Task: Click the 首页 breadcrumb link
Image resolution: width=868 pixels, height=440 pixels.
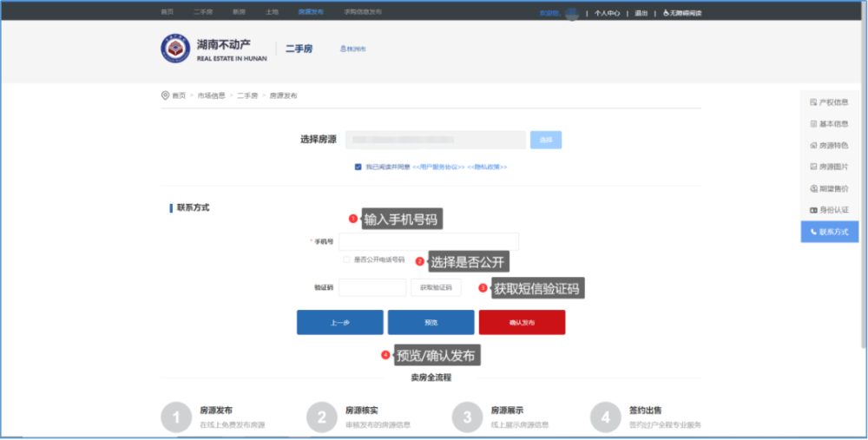Action: pyautogui.click(x=179, y=95)
